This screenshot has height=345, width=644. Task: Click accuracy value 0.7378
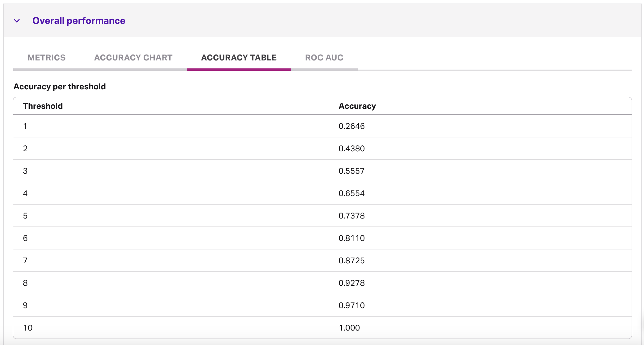pos(351,216)
